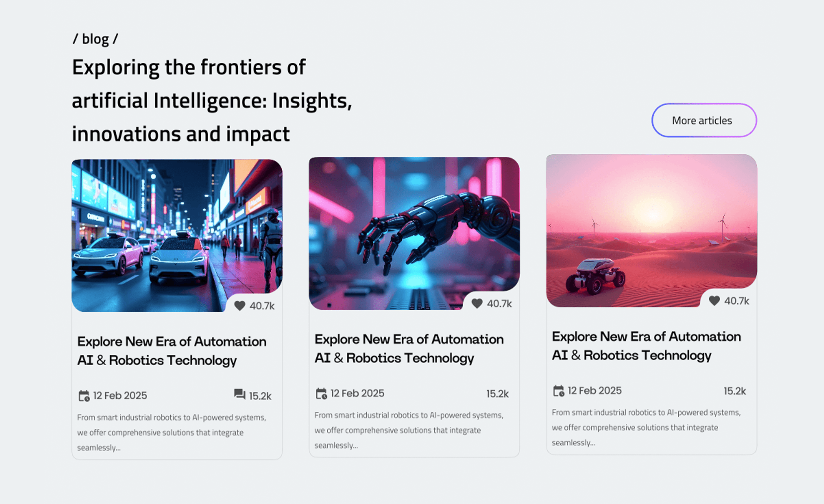The height and width of the screenshot is (504, 824).
Task: Click 15.2k count on desert rover card
Action: tap(735, 391)
